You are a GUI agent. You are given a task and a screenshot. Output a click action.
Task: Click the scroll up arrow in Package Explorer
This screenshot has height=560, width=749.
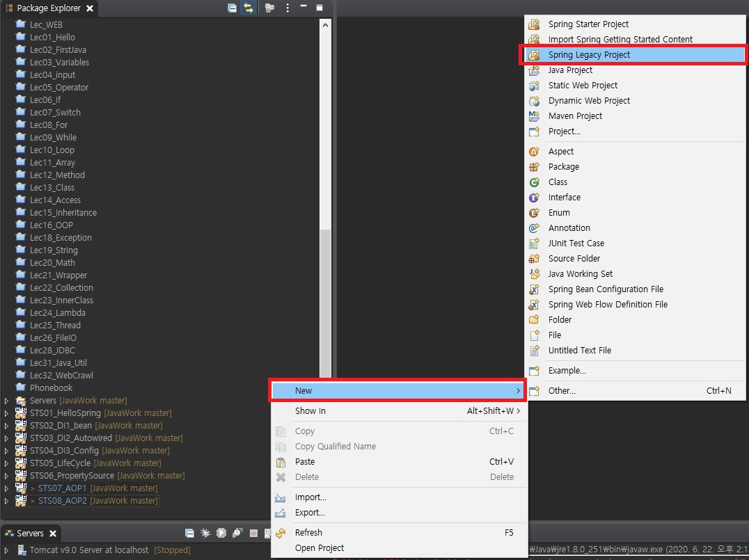pos(325,25)
